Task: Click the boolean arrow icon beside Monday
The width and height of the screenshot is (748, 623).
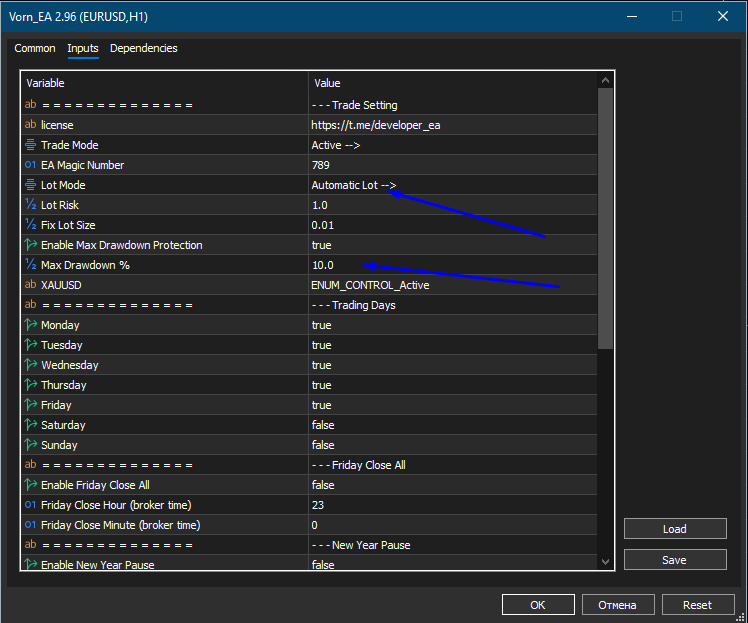Action: pyautogui.click(x=31, y=325)
